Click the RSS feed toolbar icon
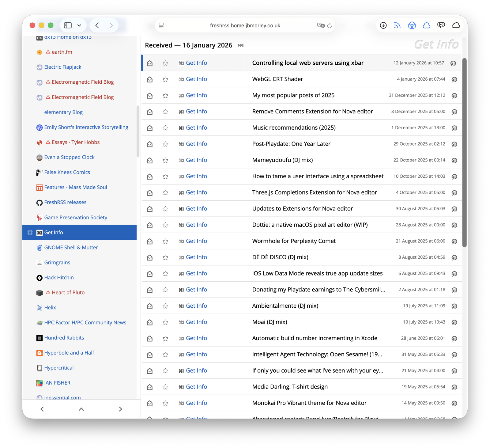 pos(397,25)
